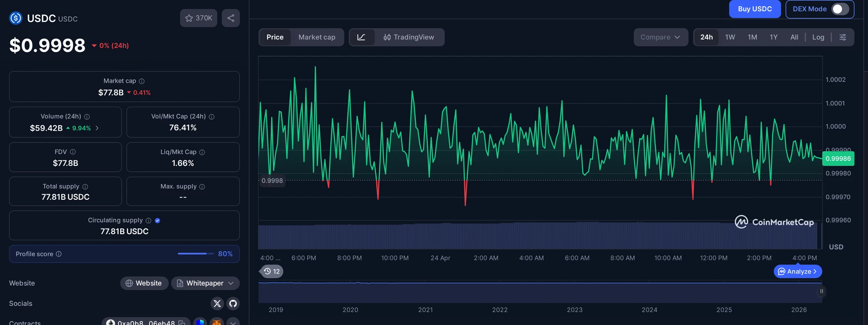Open the X (Twitter) social link
The height and width of the screenshot is (325, 868).
click(217, 303)
